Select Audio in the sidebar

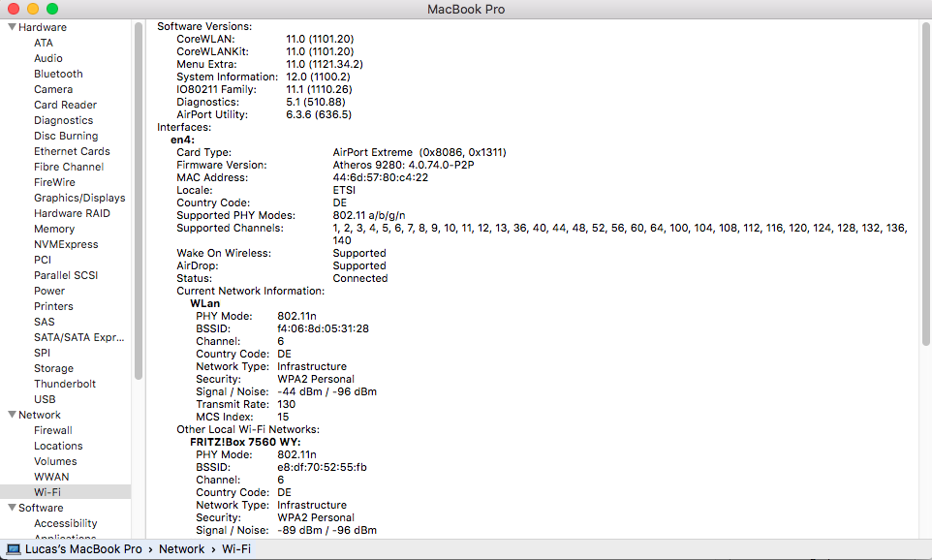pyautogui.click(x=48, y=58)
